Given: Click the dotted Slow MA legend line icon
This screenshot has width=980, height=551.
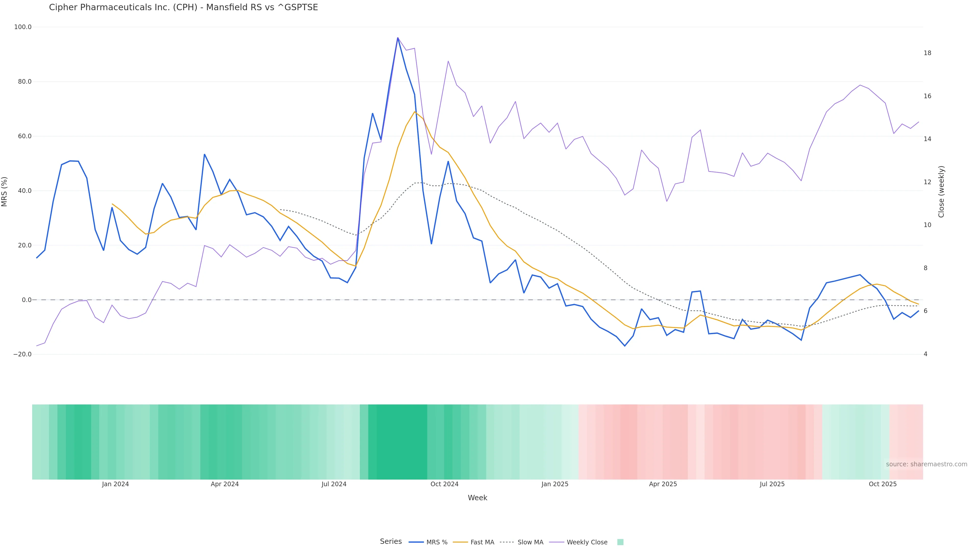Looking at the screenshot, I should (x=507, y=542).
